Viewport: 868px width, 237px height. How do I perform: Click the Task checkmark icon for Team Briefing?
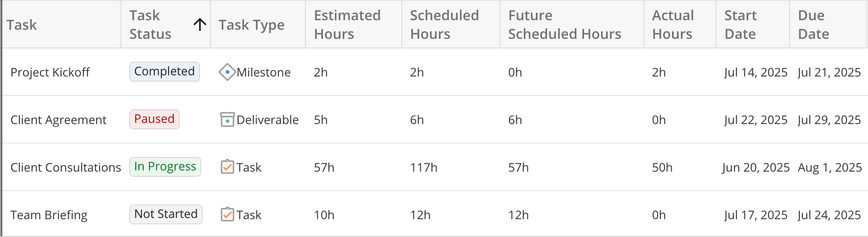click(x=227, y=215)
